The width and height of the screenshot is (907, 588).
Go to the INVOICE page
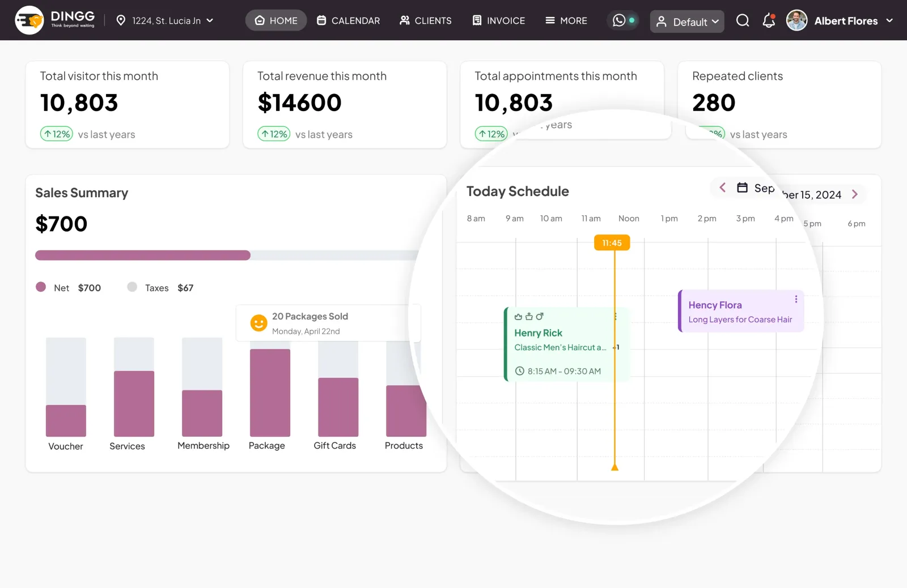tap(499, 20)
